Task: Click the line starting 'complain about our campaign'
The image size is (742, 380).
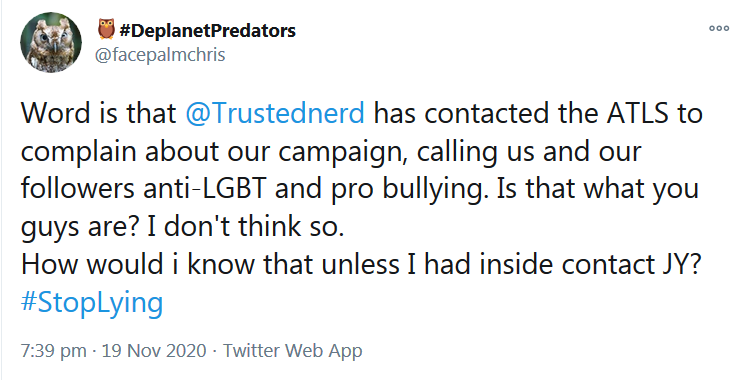Action: tap(331, 151)
